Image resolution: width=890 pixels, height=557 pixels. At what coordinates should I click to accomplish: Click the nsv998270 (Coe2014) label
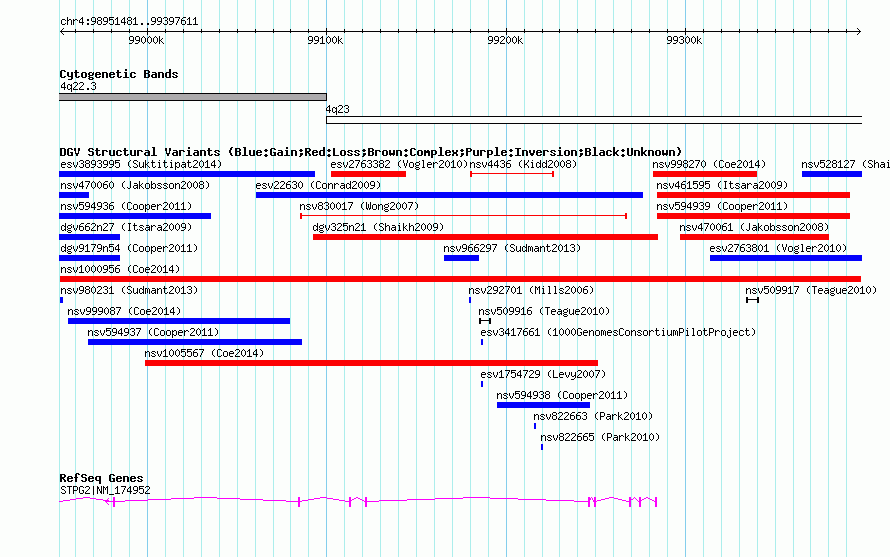click(709, 164)
